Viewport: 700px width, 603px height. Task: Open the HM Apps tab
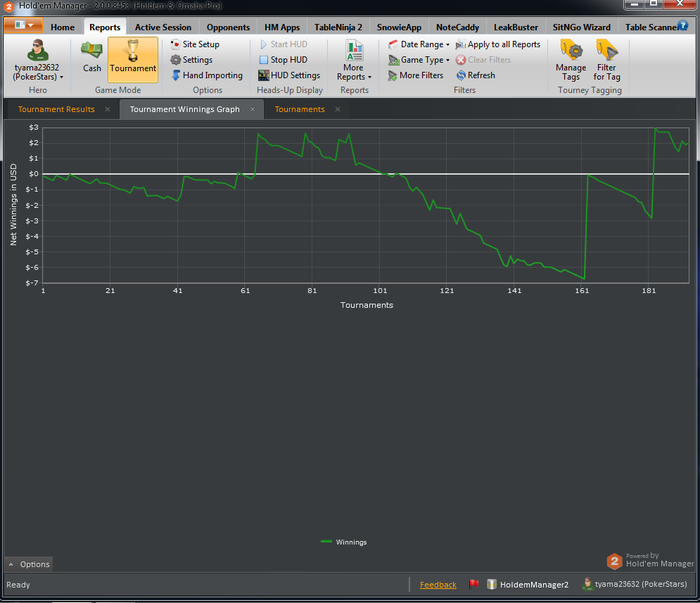tap(282, 27)
